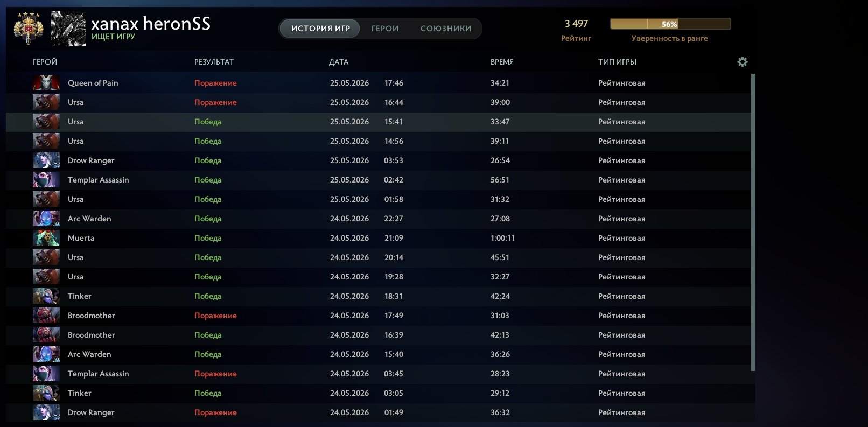Click the Drow Ranger portrait at 03:53
This screenshot has height=427, width=868.
click(46, 160)
